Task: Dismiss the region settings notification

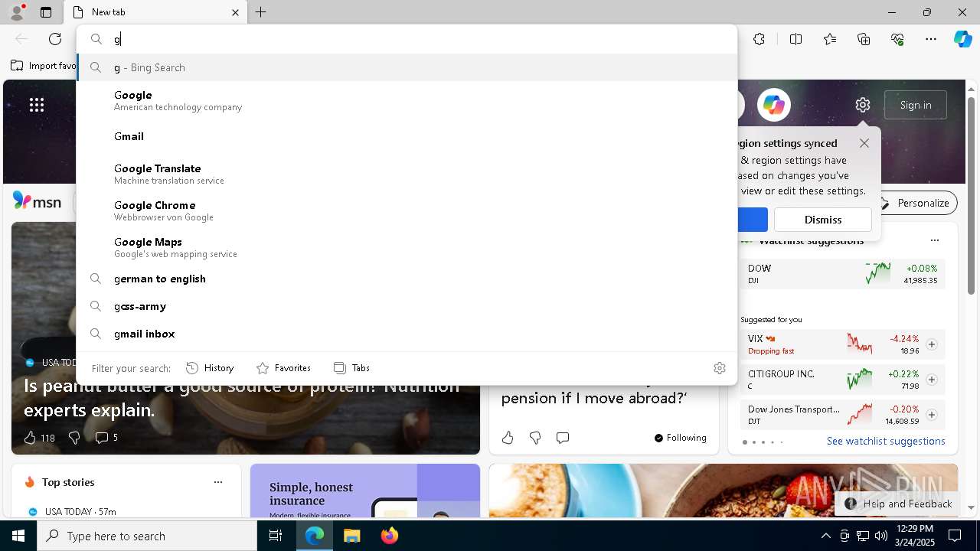Action: click(823, 220)
